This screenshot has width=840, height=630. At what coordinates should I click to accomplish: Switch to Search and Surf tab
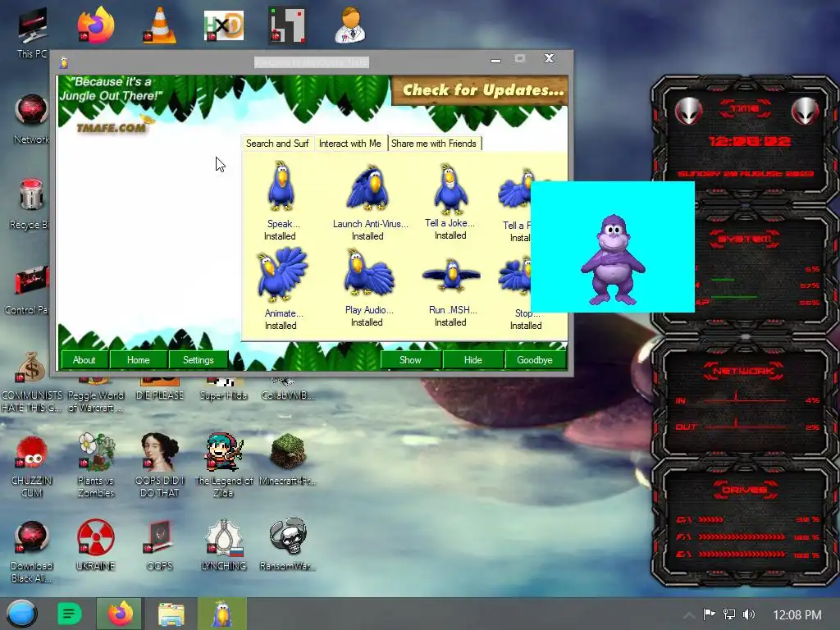pyautogui.click(x=277, y=144)
